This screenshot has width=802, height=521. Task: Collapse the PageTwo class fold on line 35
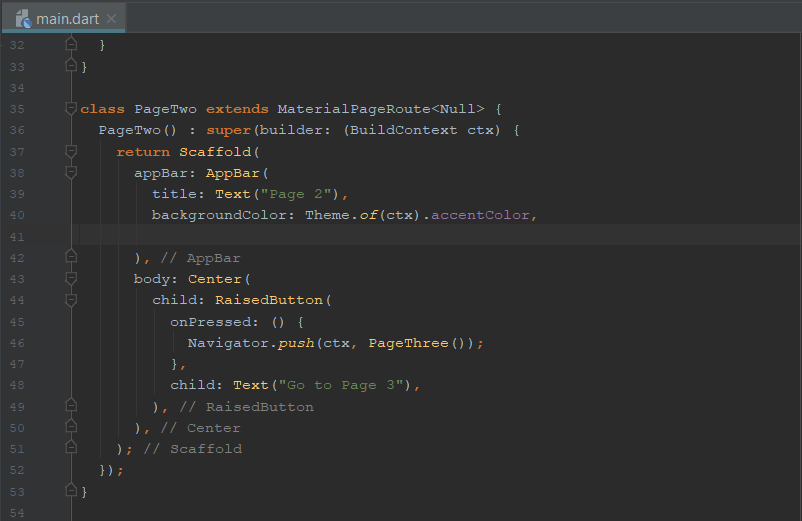pyautogui.click(x=71, y=108)
